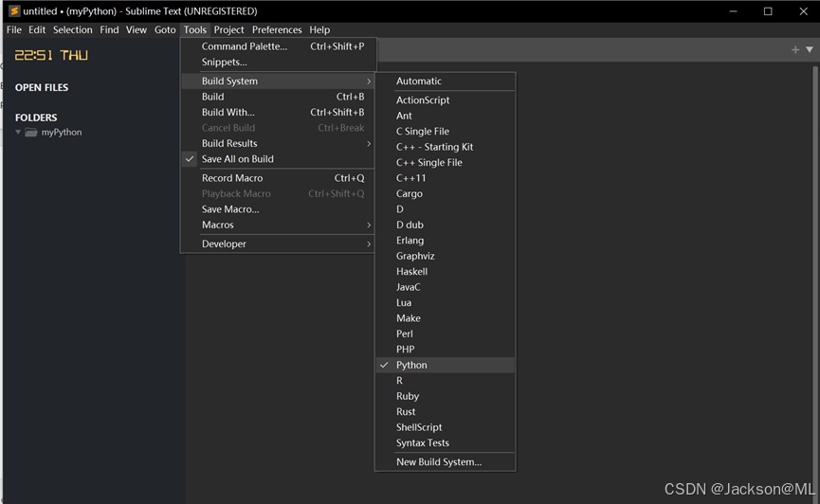Click the OPEN FILES sidebar heading
820x504 pixels.
[42, 88]
